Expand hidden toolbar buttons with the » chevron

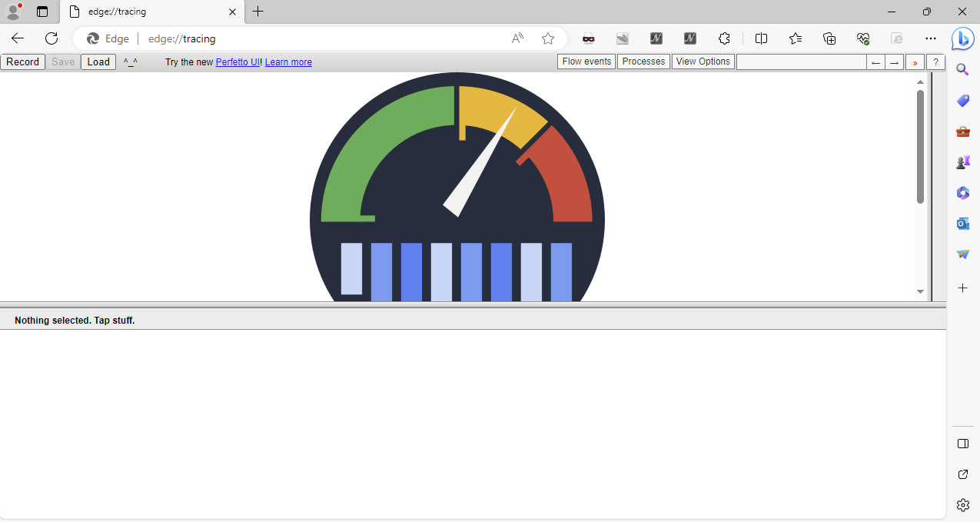(914, 62)
